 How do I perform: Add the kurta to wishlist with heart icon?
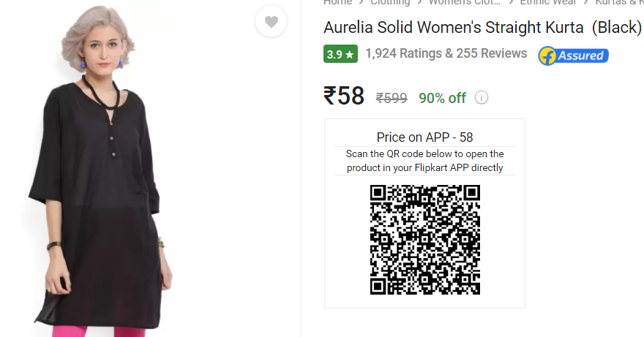pos(271,21)
